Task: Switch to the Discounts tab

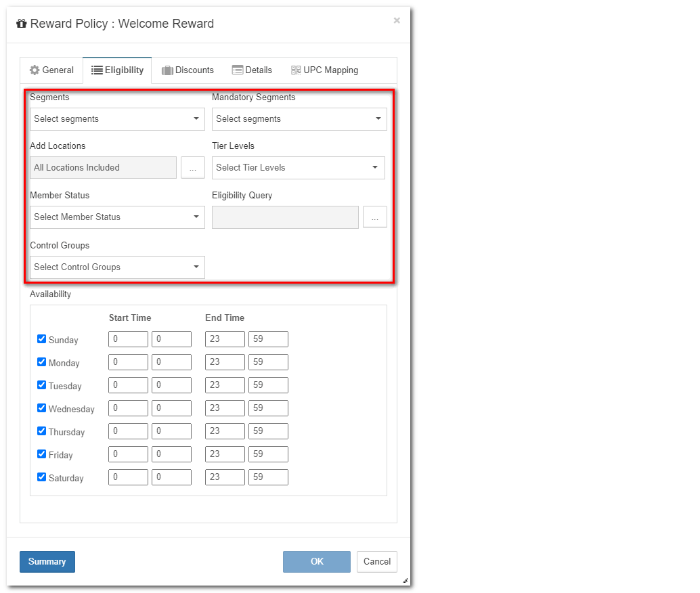Action: coord(188,70)
